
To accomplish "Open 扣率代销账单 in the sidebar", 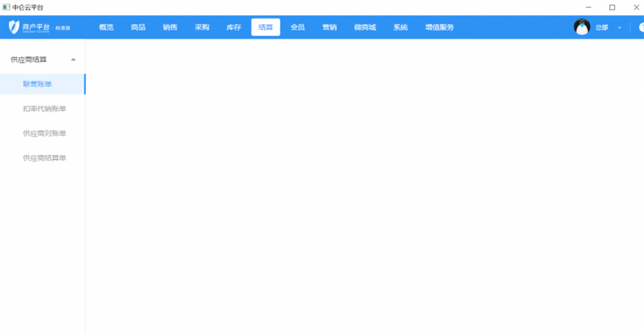I will click(x=43, y=109).
